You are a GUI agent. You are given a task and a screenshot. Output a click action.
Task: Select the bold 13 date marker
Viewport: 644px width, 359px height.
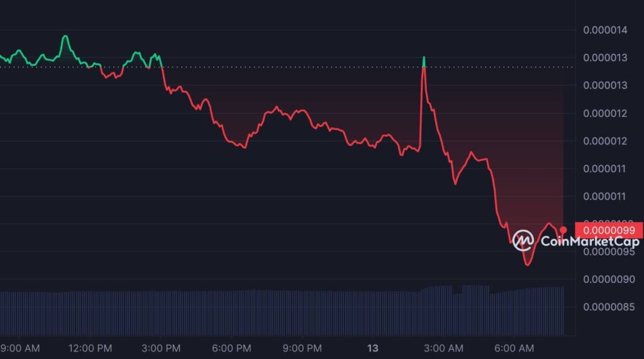pyautogui.click(x=373, y=348)
